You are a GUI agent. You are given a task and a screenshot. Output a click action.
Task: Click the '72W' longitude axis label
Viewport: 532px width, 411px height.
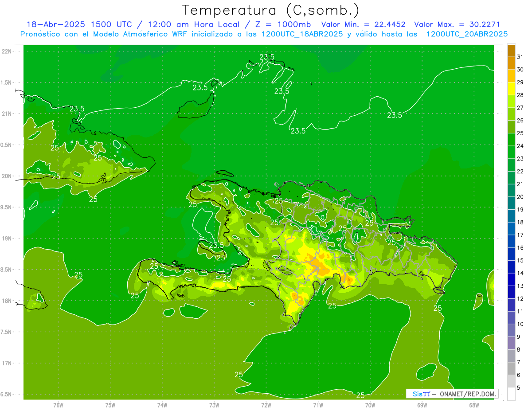[x=266, y=405]
